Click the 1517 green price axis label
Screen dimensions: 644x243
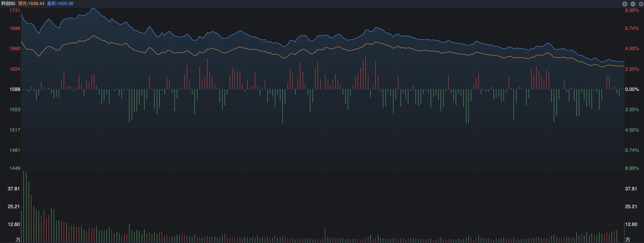pos(15,130)
